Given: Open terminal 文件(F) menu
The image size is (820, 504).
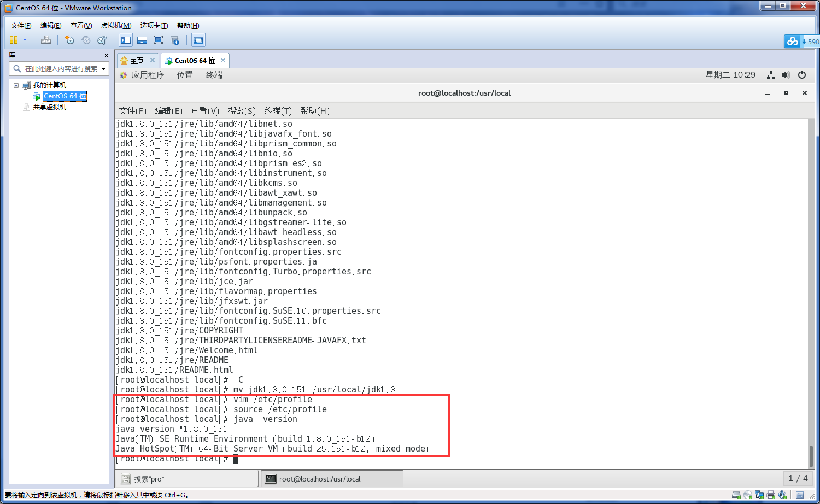Looking at the screenshot, I should pyautogui.click(x=133, y=111).
